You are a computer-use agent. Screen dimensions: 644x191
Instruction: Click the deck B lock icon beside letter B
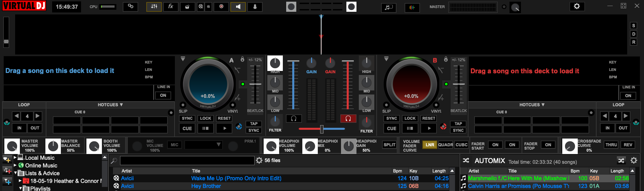[446, 59]
